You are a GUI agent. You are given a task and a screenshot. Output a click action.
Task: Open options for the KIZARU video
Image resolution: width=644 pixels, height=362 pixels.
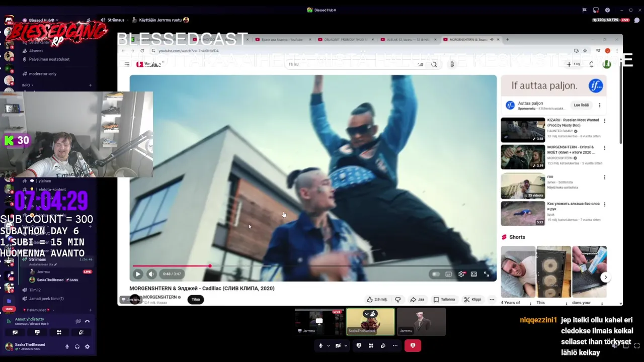point(604,121)
